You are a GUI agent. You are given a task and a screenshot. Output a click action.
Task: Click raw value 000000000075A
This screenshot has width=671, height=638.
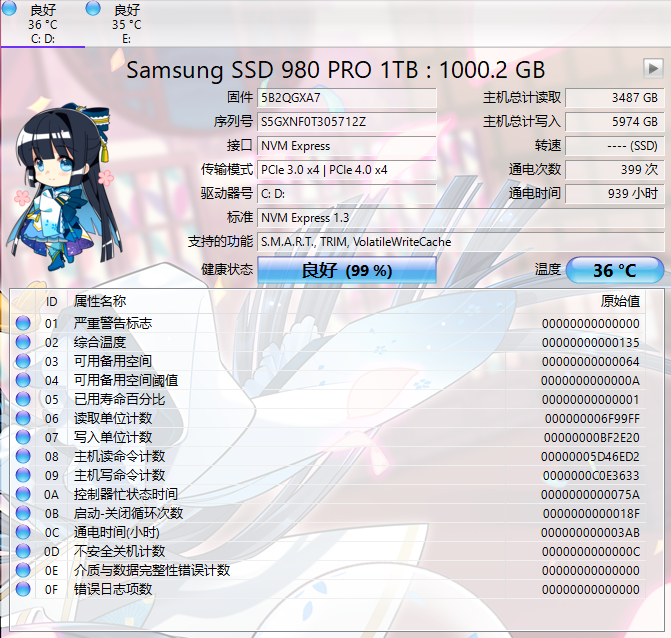pyautogui.click(x=590, y=495)
